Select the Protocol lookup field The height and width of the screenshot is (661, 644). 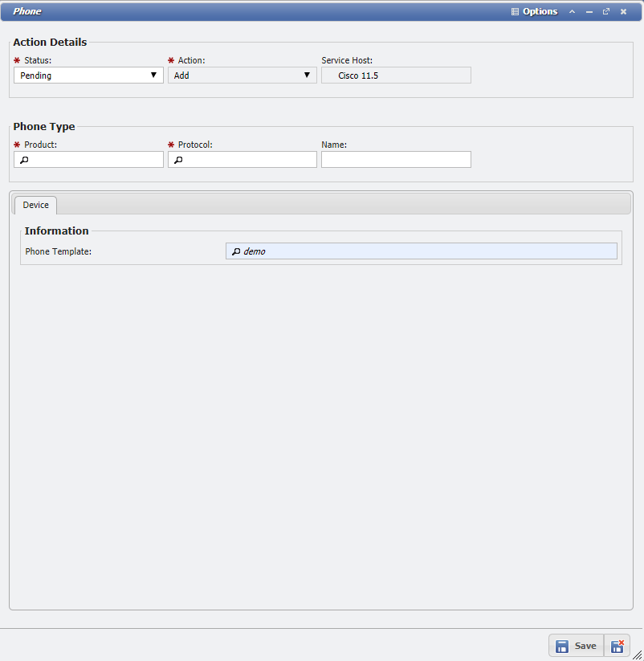click(247, 160)
